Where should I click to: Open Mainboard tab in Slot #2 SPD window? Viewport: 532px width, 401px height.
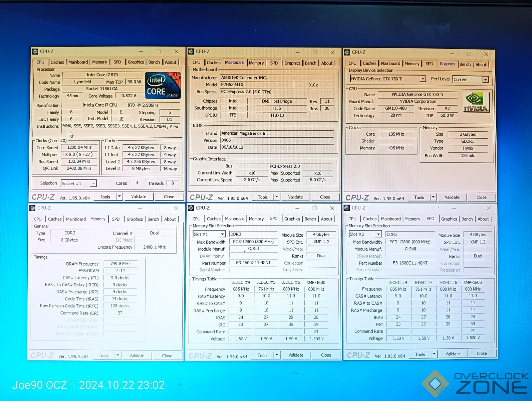(391, 219)
